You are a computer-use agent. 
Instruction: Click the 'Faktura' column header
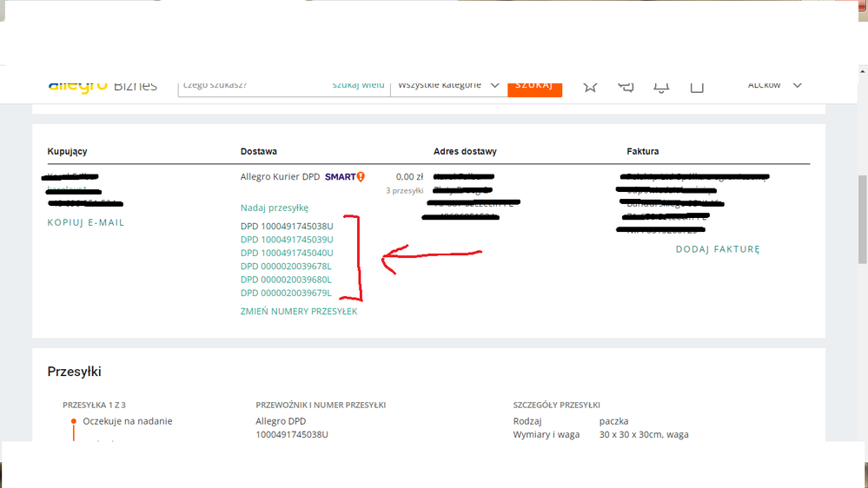[643, 151]
